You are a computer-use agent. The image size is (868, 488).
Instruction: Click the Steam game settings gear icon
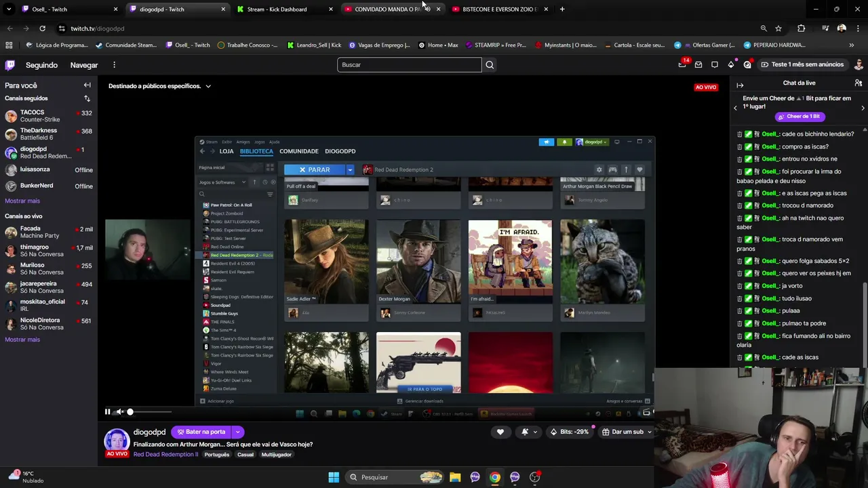[599, 169]
